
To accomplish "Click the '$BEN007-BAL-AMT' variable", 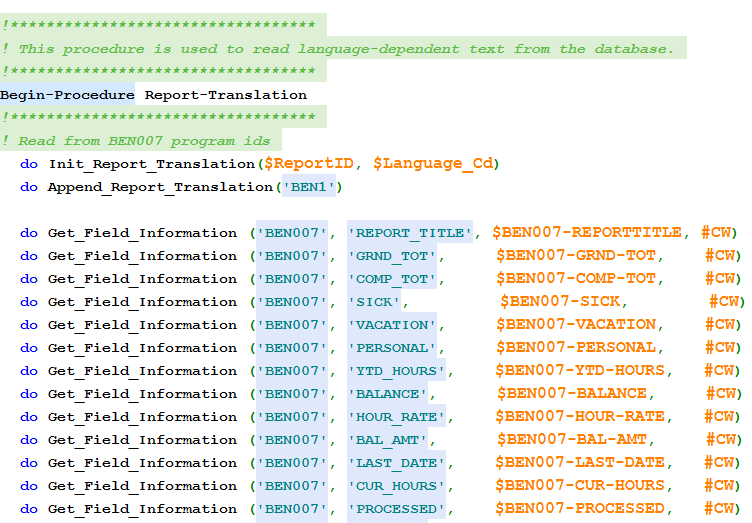I will coord(572,440).
